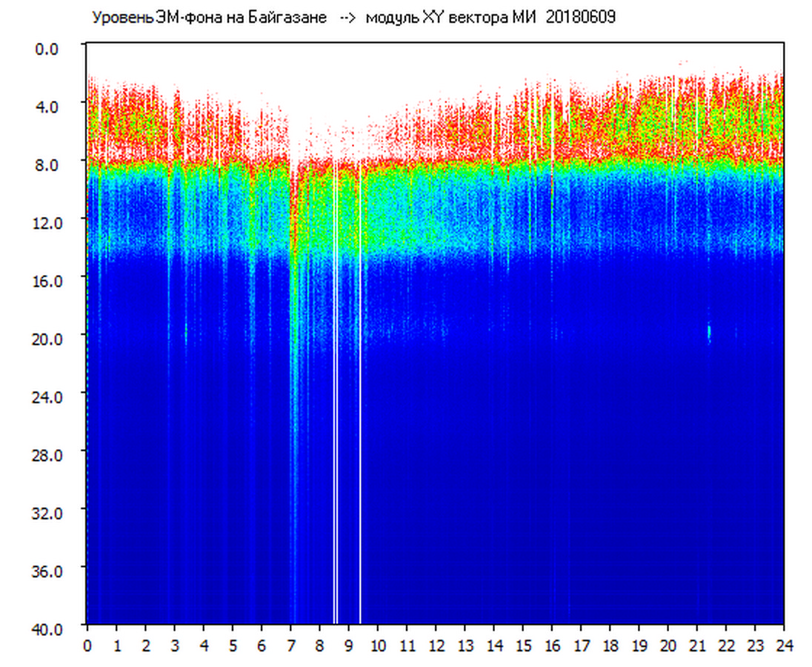Click hour 18 on the horizontal axis

pos(610,645)
